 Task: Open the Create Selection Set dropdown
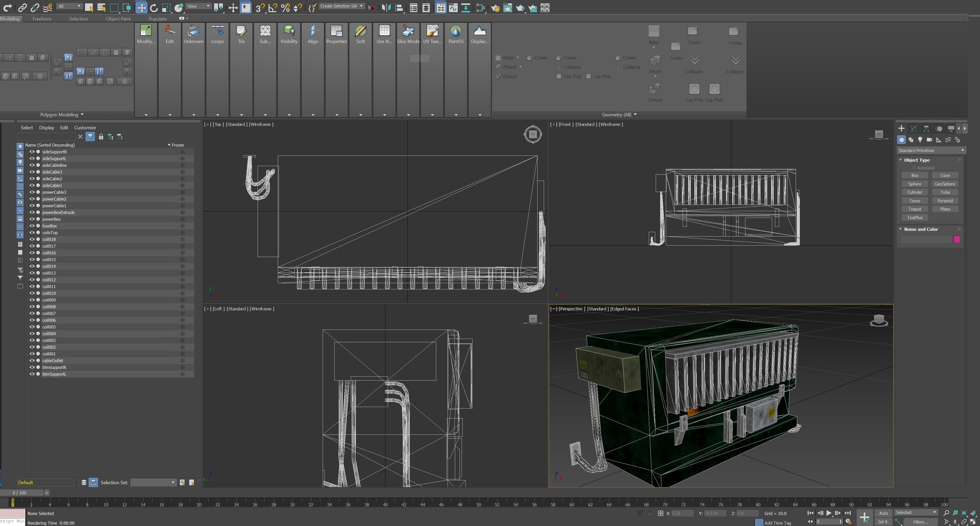click(341, 6)
